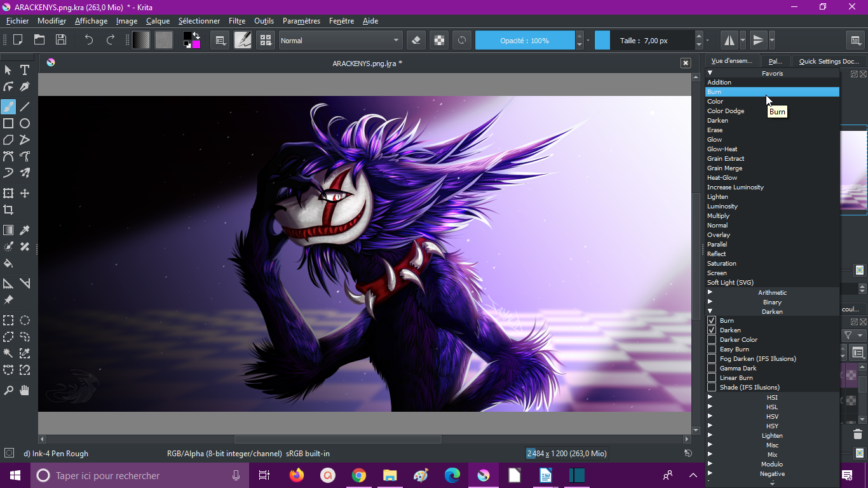Adjust the Opacité 100% slider
The width and height of the screenshot is (868, 488).
525,40
